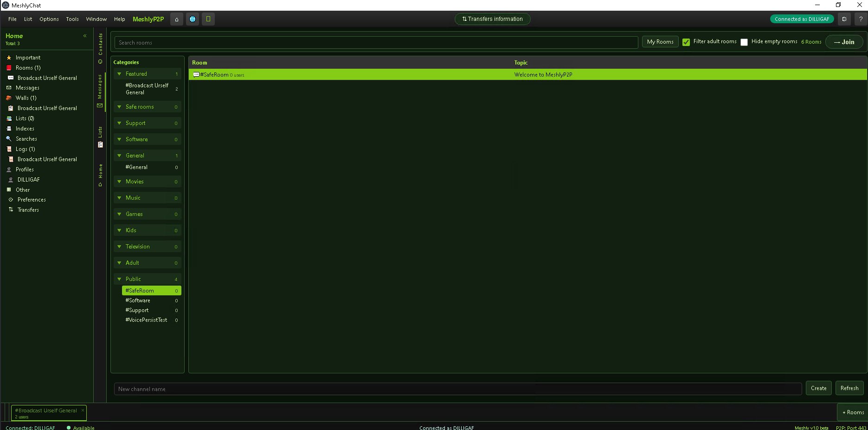868x430 pixels.
Task: Select #Software room under Public
Action: (x=151, y=300)
